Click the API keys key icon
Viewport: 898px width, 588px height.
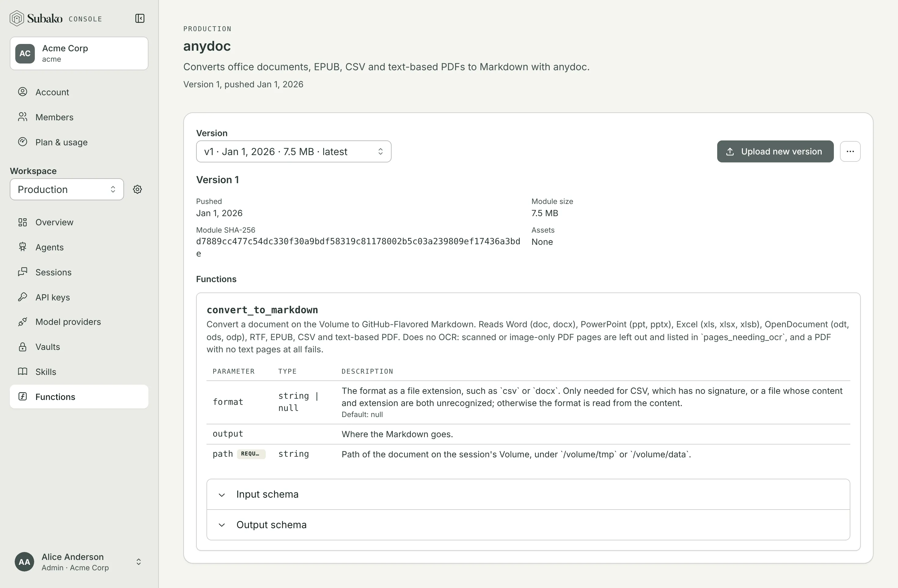(x=23, y=297)
